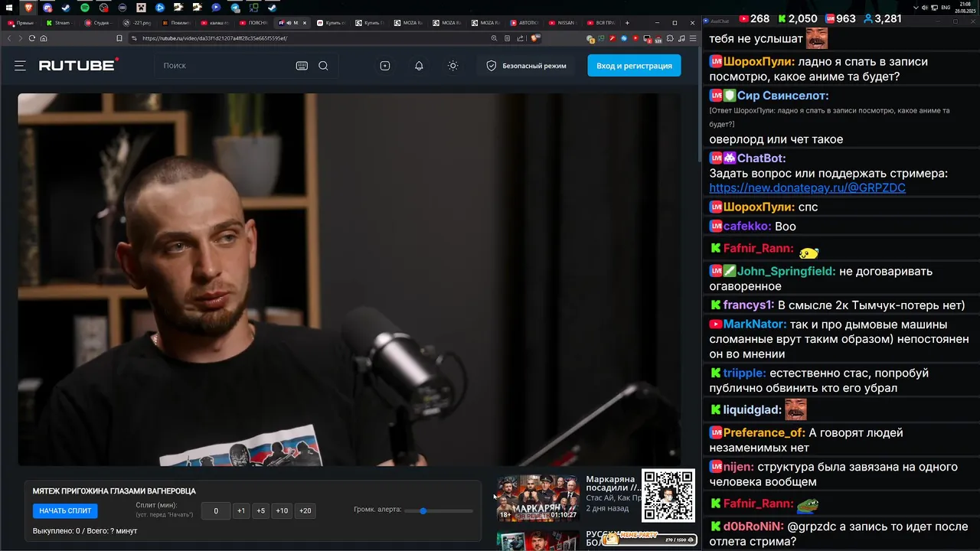Viewport: 980px width, 551px height.
Task: Click the donatepay link in chat
Action: 807,187
